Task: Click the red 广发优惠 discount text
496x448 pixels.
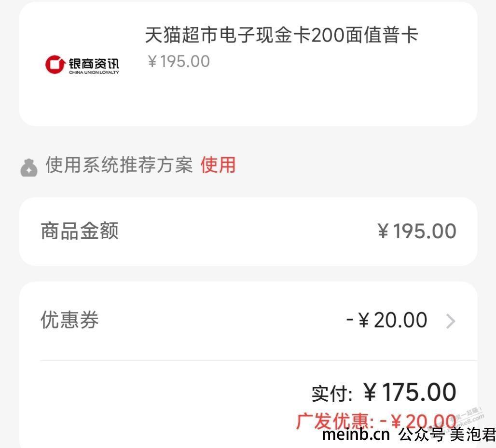Action: 376,421
